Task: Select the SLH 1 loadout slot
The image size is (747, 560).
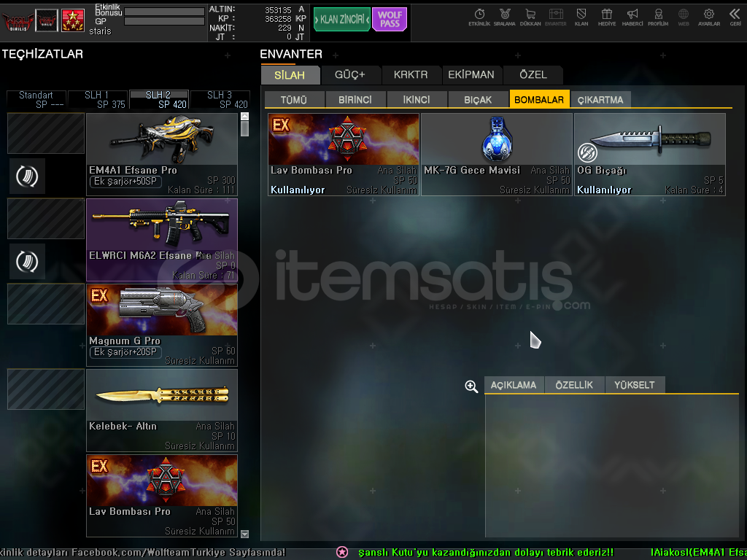Action: click(x=97, y=100)
